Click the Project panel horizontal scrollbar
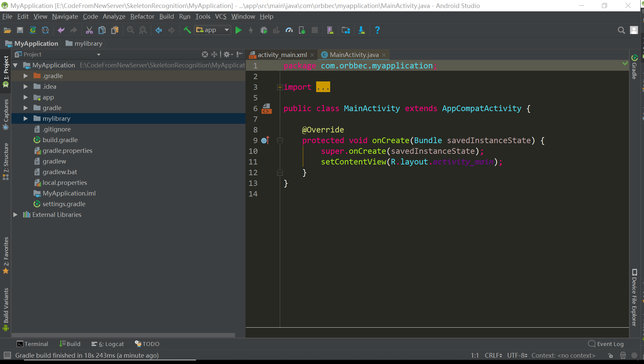This screenshot has height=364, width=644. [x=123, y=335]
